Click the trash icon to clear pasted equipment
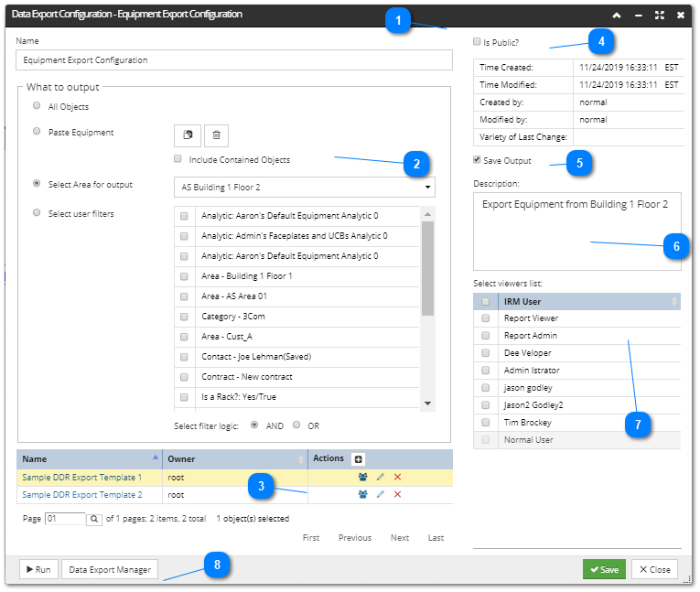Screen dimensions: 700x592 tap(217, 135)
